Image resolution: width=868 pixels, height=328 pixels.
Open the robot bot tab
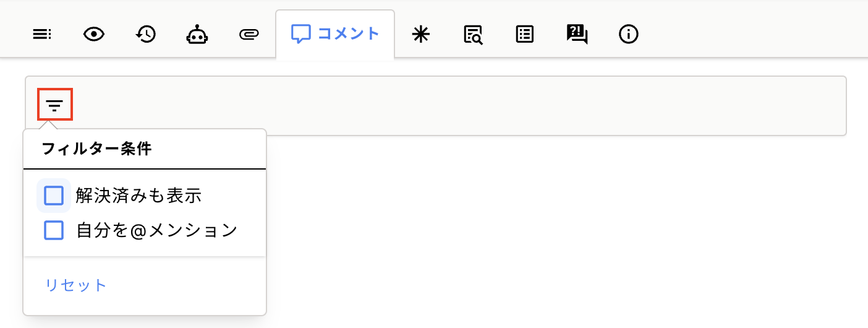click(x=197, y=35)
